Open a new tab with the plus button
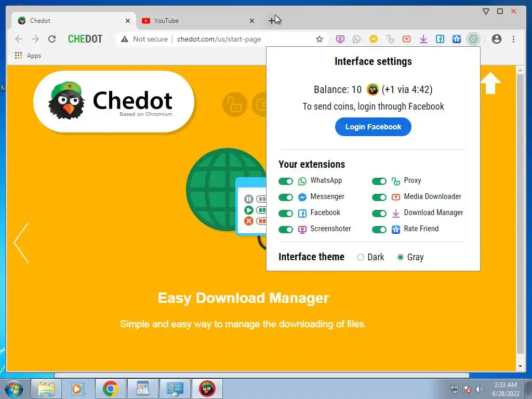Screen dimensions: 532x399 [x=272, y=21]
